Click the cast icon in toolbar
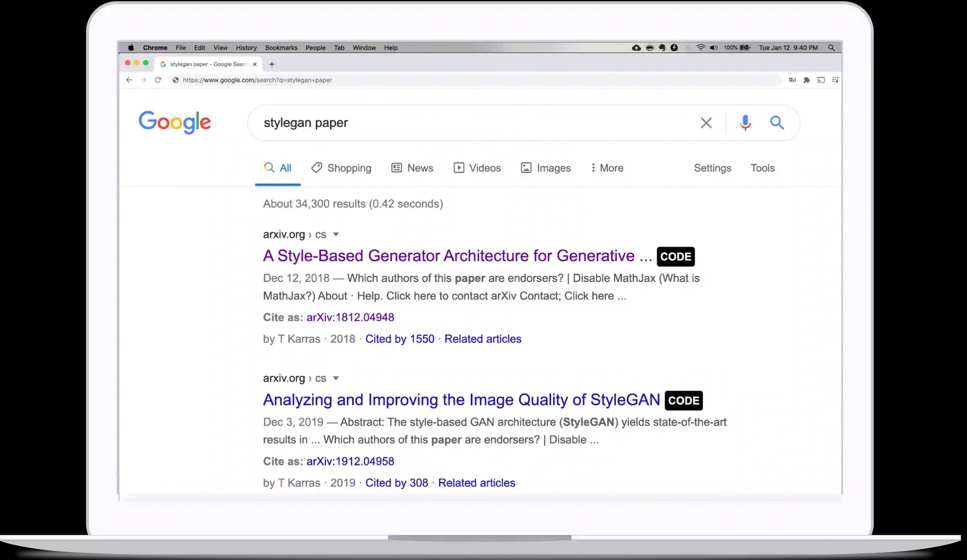Viewport: 967px width, 560px height. coord(821,80)
